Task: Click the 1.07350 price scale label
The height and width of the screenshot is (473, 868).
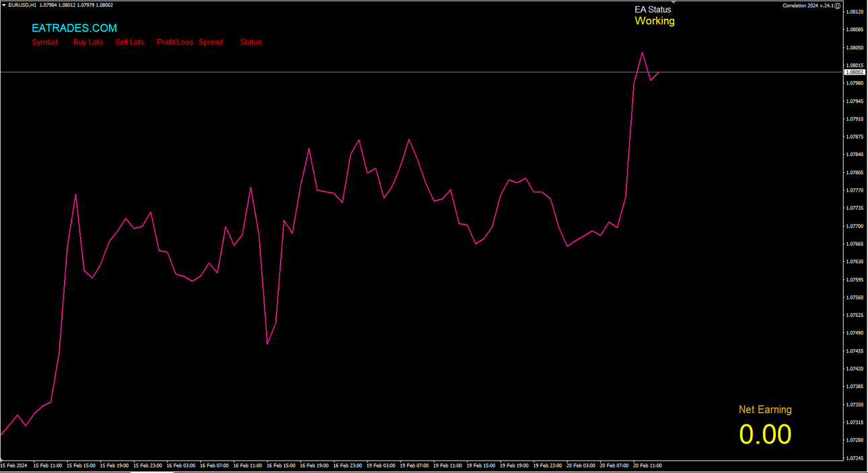Action: (x=855, y=404)
